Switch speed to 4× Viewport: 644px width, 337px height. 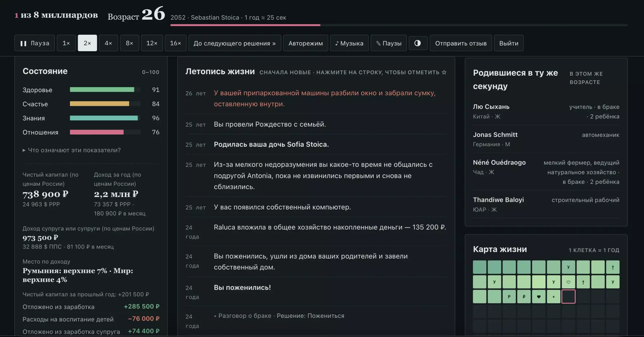pyautogui.click(x=108, y=43)
